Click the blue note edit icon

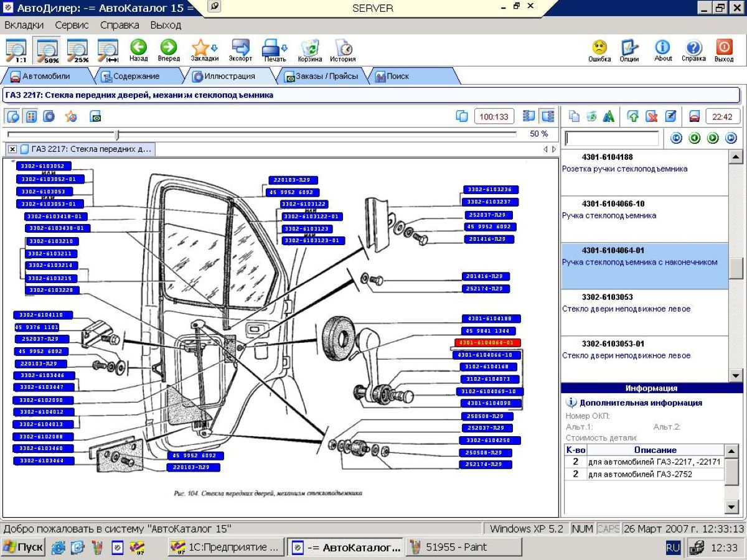[x=670, y=116]
